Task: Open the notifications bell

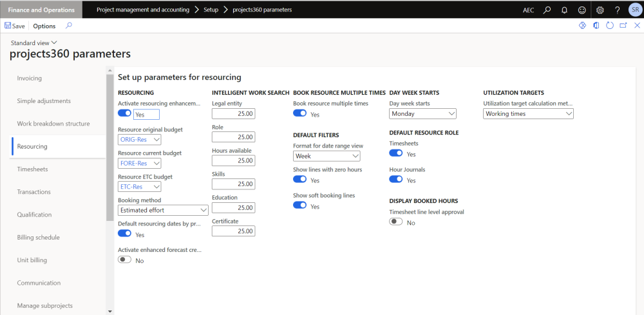Action: click(x=564, y=10)
